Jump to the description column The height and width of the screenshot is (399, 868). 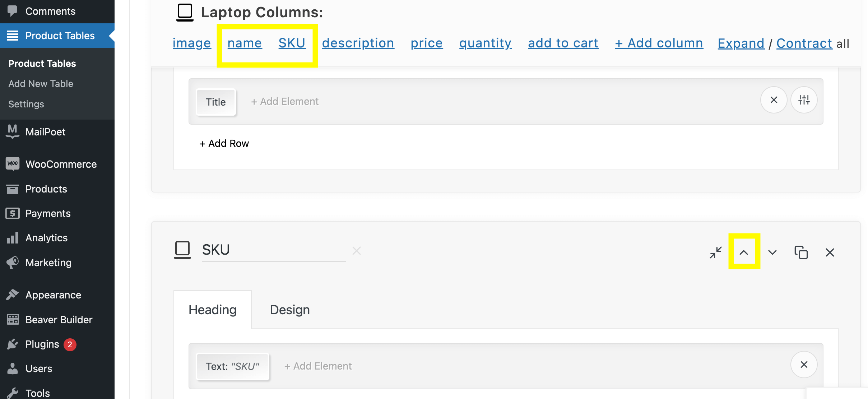click(x=358, y=43)
